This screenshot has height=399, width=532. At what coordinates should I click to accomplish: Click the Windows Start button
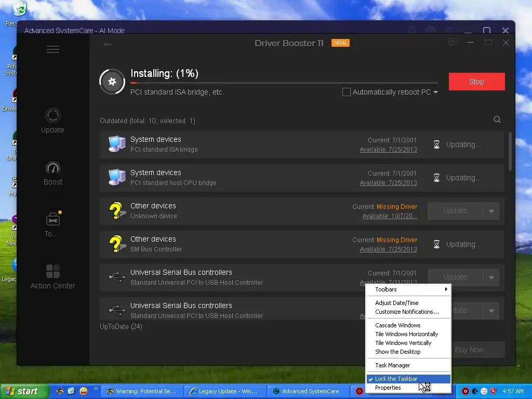point(24,391)
